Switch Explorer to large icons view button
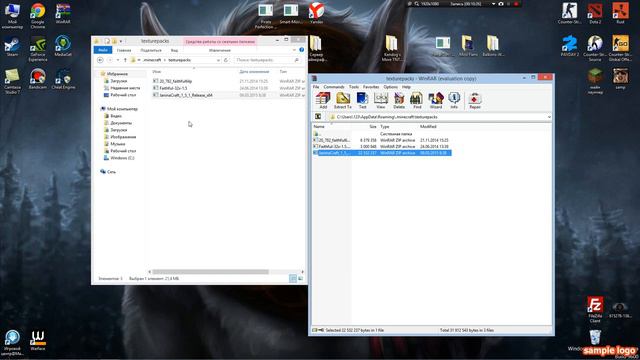The height and width of the screenshot is (360, 640). [300, 278]
